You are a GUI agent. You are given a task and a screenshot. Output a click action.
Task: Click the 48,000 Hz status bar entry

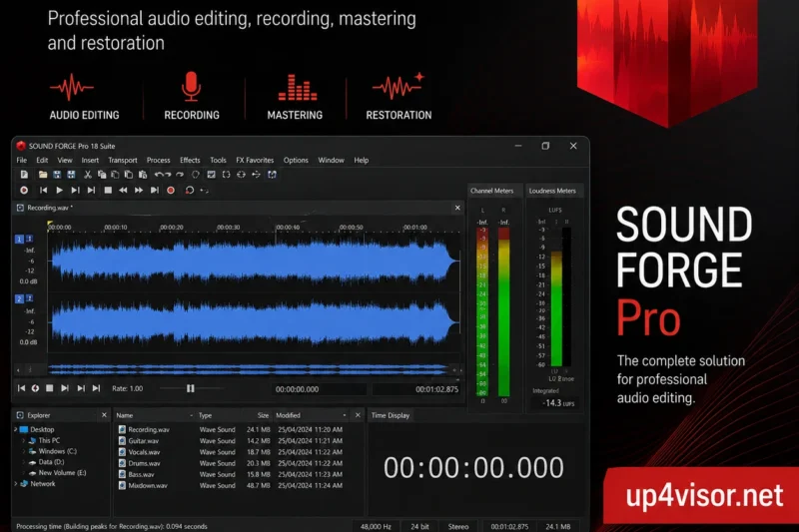pyautogui.click(x=377, y=526)
